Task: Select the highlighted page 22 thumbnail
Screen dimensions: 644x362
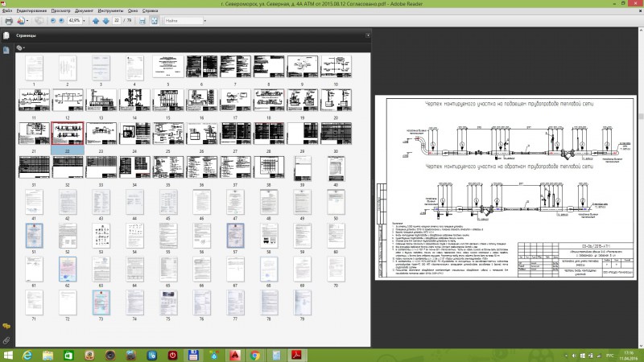Action: 68,134
